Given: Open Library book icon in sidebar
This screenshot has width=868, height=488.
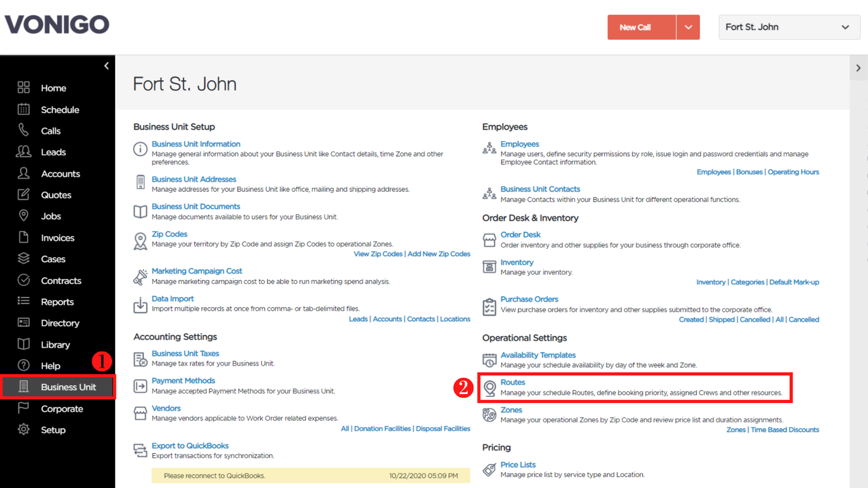Looking at the screenshot, I should click(24, 344).
